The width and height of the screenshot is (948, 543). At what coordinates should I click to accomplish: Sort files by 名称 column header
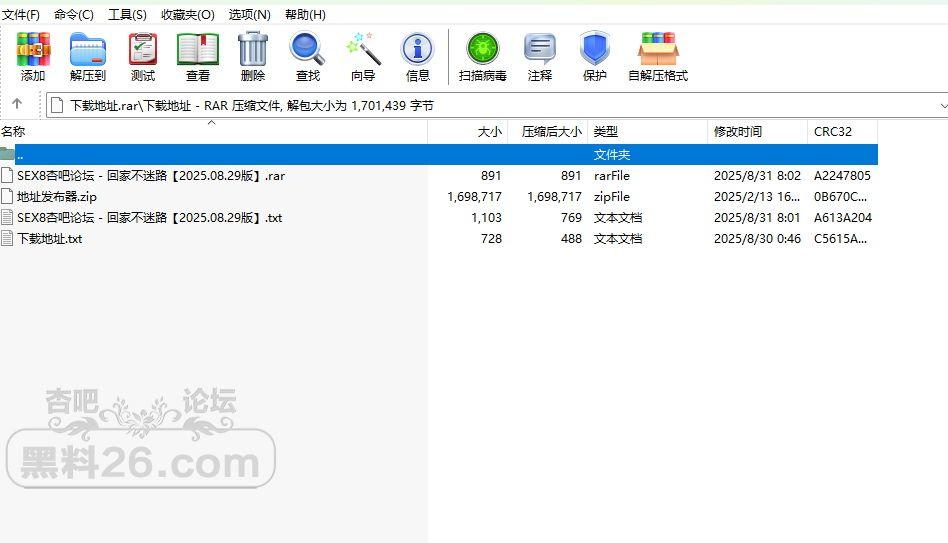pos(14,131)
